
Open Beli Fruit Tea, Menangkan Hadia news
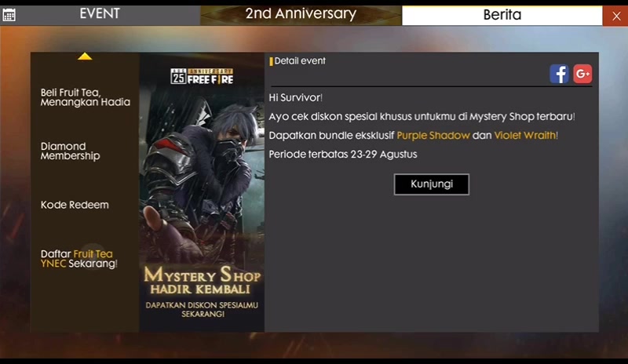(86, 97)
